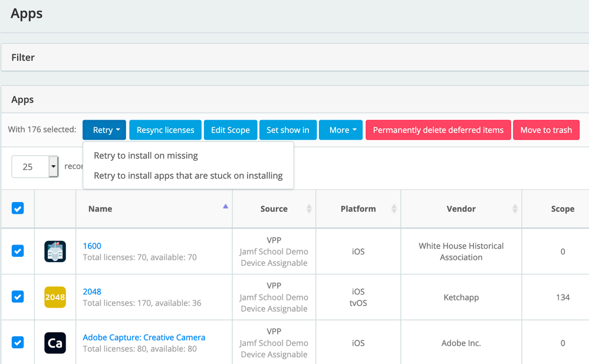This screenshot has height=364, width=589.
Task: Click 'White House Historical Association' vendor cell
Action: [x=461, y=252]
